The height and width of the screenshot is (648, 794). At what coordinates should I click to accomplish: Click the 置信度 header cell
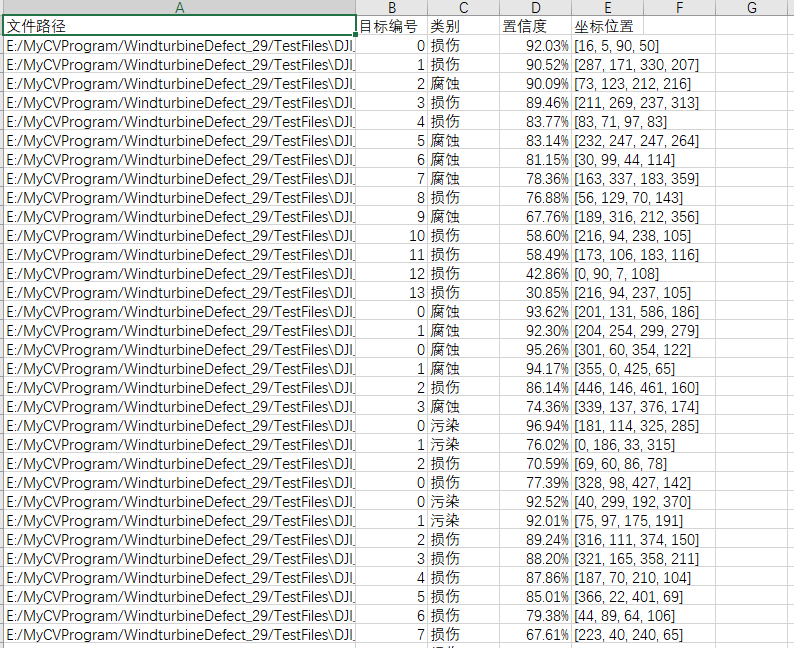(536, 26)
